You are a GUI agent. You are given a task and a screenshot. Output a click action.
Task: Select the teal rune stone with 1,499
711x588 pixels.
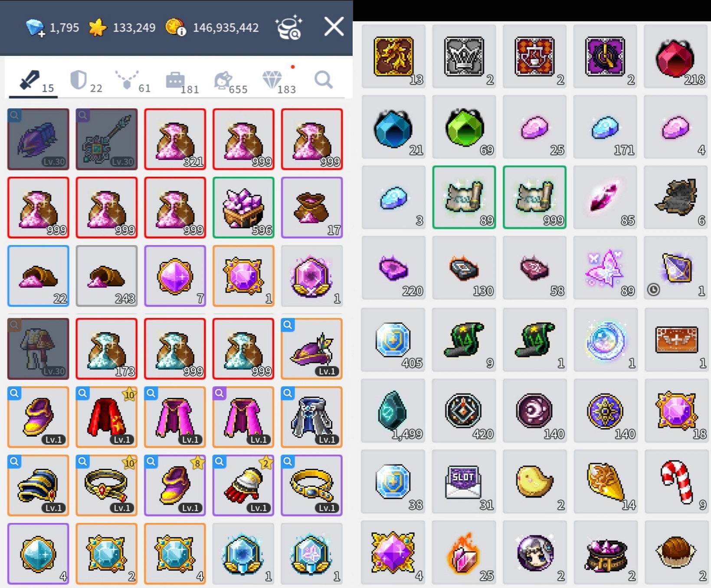point(393,411)
